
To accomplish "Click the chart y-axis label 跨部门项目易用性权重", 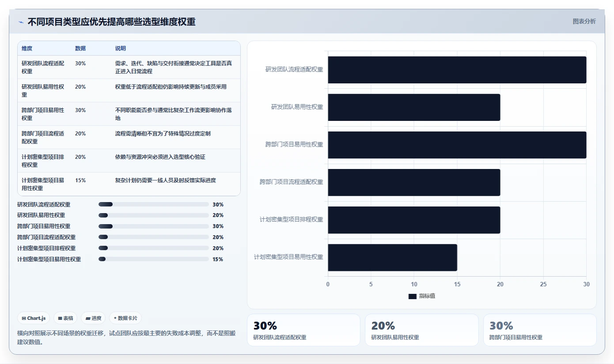I will pyautogui.click(x=294, y=144).
